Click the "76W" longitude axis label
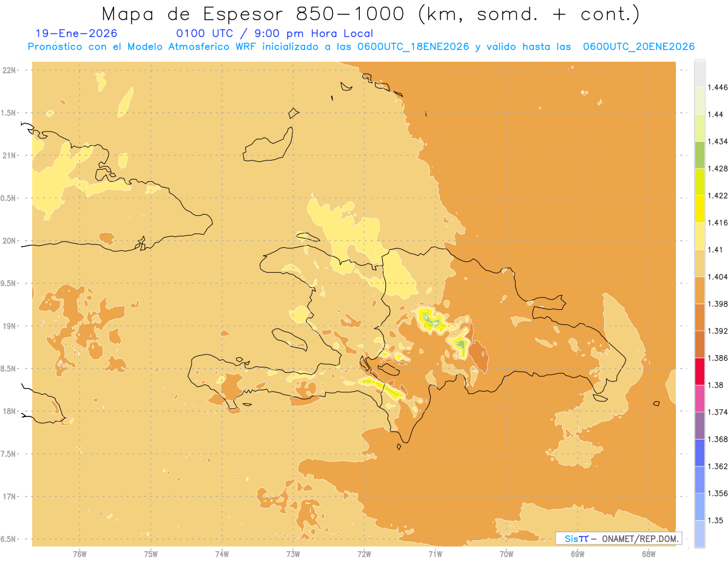The image size is (728, 562). pyautogui.click(x=79, y=554)
